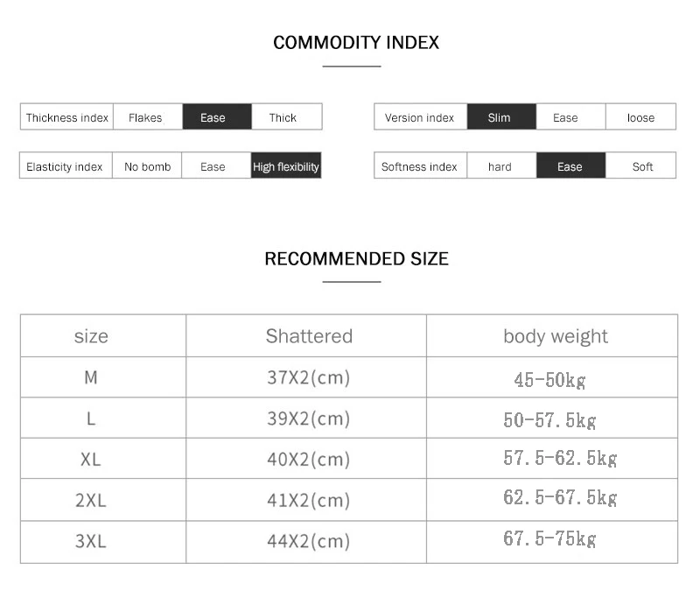Click the 40X2(cm) measurement cell
Image resolution: width=700 pixels, height=605 pixels.
(x=308, y=459)
